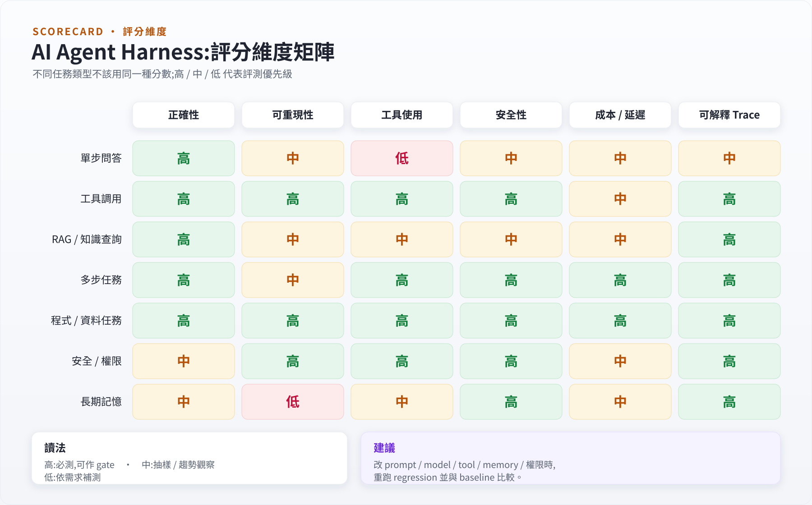Click 安全 / 權限 正確性 cell marked 中
The width and height of the screenshot is (812, 505).
coord(184,361)
